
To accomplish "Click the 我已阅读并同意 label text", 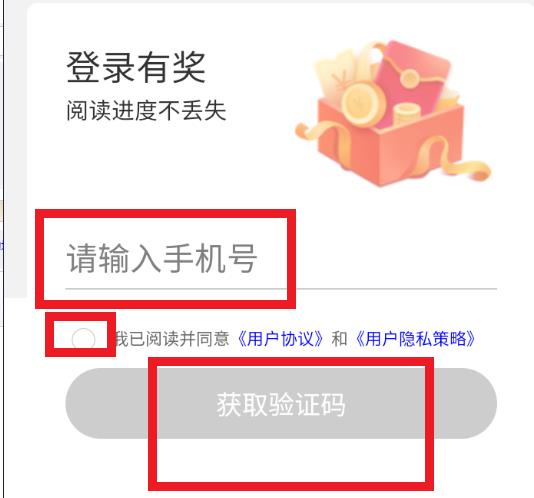I will click(172, 339).
